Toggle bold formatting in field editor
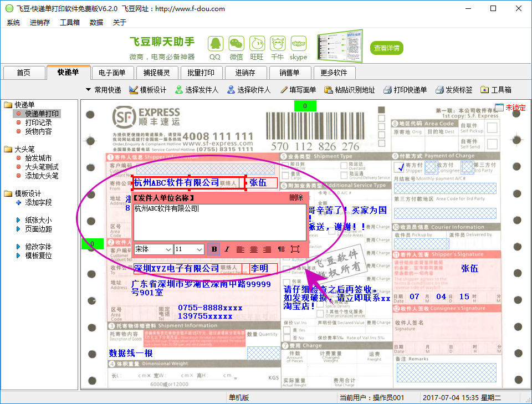 tap(214, 249)
